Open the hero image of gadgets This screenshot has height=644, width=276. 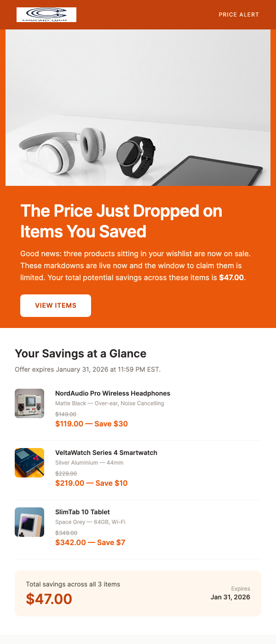[x=138, y=107]
